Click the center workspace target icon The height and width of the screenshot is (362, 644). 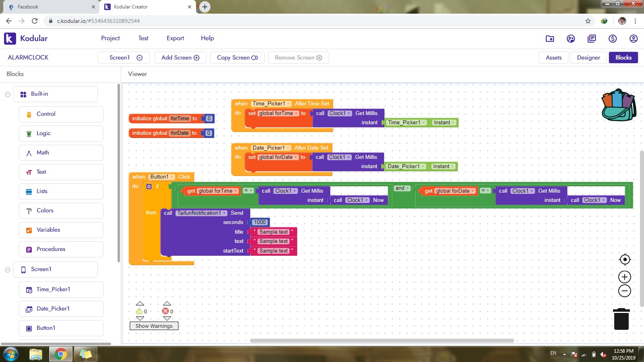click(x=625, y=259)
